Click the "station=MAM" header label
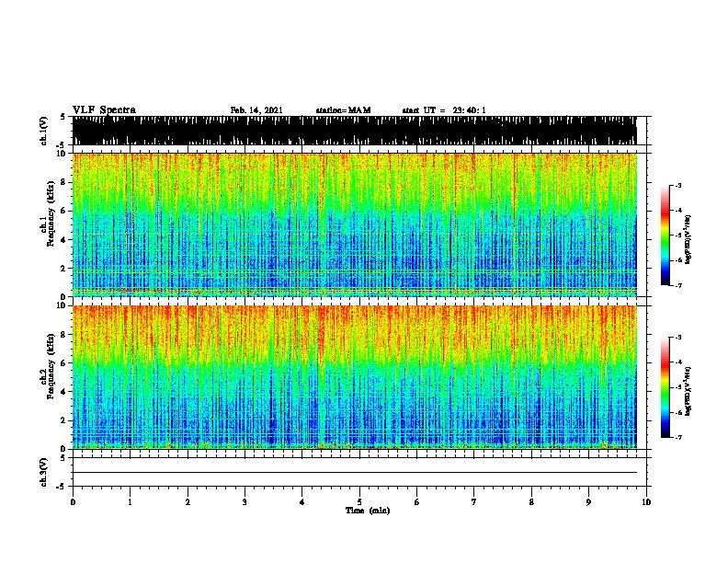This screenshot has width=728, height=563. click(x=343, y=110)
